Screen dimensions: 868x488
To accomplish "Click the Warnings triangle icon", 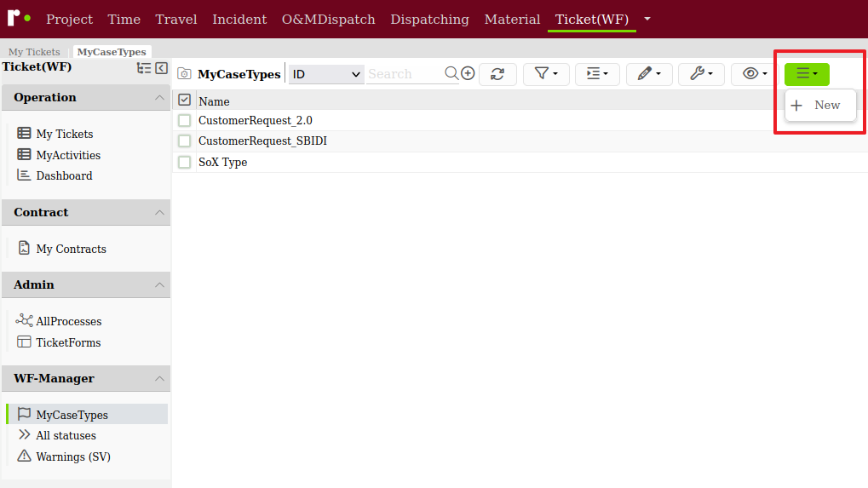I will pyautogui.click(x=24, y=456).
